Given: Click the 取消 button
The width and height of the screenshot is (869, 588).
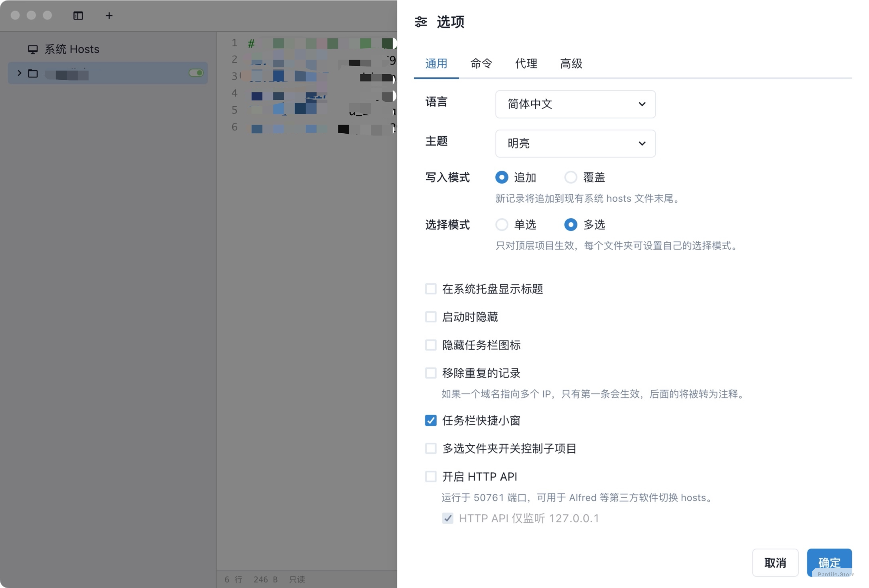Looking at the screenshot, I should pos(775,563).
